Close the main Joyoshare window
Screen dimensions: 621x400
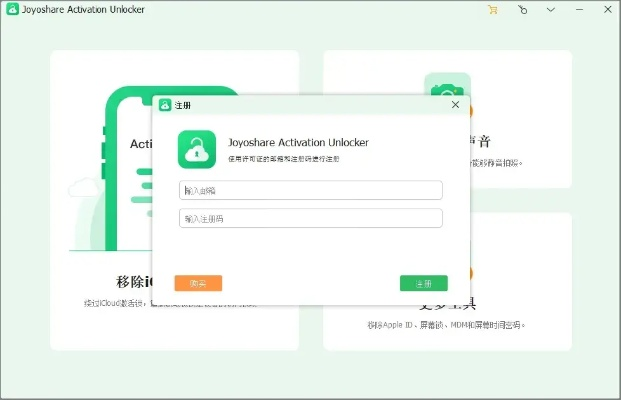pos(608,10)
